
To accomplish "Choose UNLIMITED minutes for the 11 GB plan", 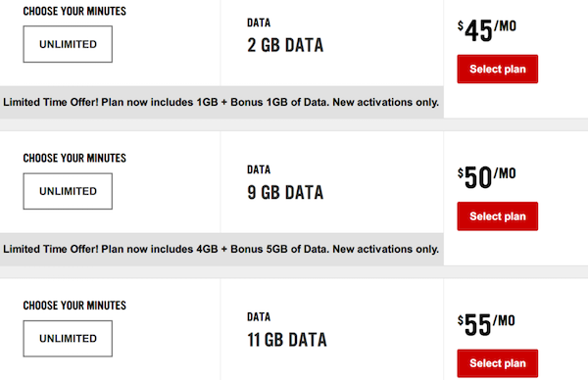I will click(x=68, y=339).
